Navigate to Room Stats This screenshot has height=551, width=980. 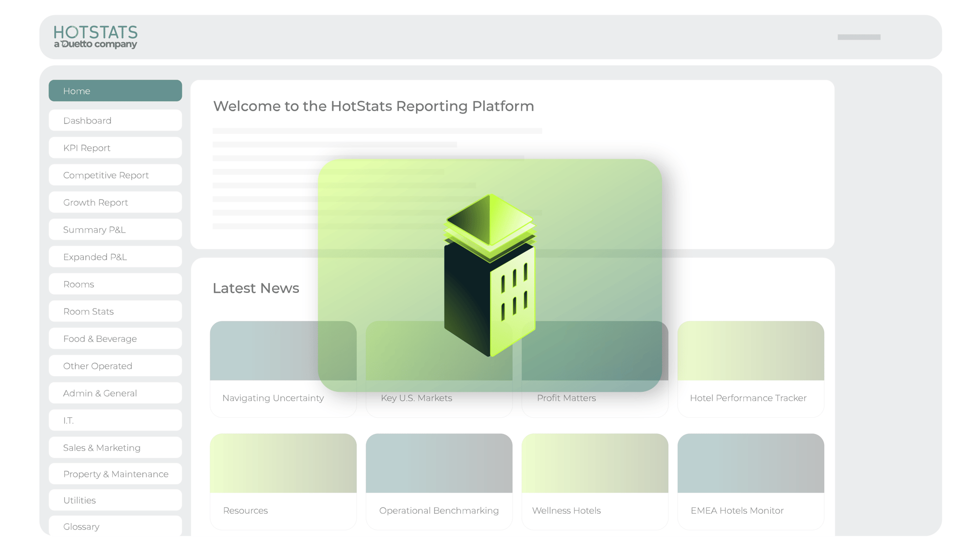(x=115, y=311)
